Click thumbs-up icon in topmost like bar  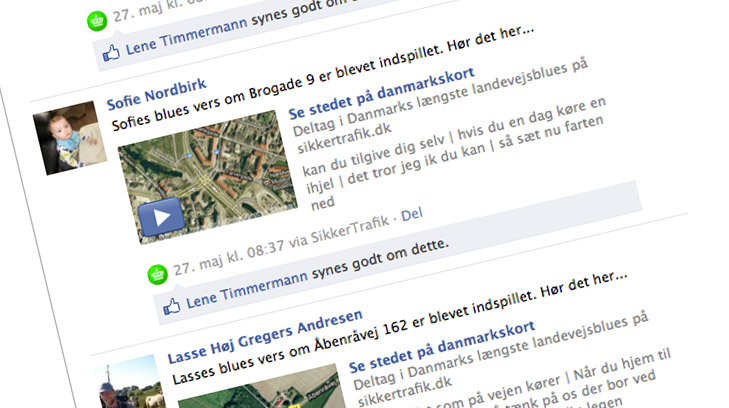[111, 53]
